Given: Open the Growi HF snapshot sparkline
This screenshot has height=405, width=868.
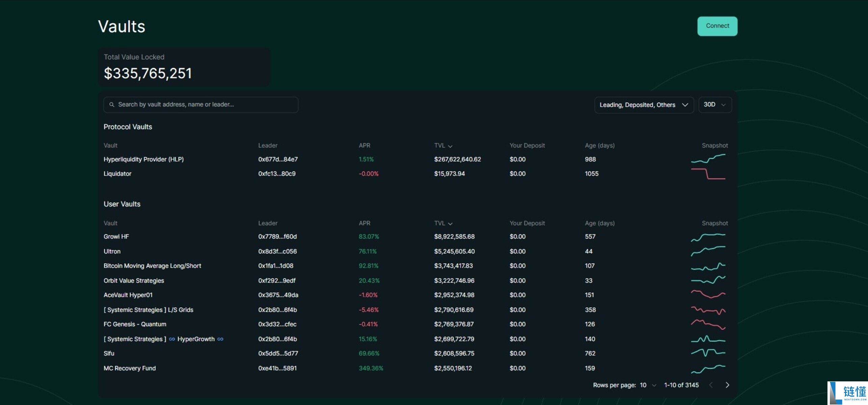Looking at the screenshot, I should click(x=708, y=237).
